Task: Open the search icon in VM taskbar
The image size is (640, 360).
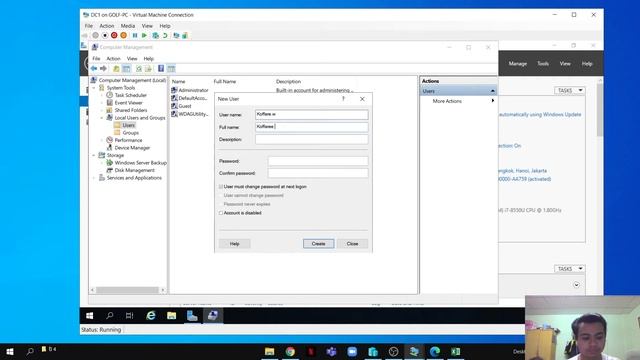Action: pos(110,316)
